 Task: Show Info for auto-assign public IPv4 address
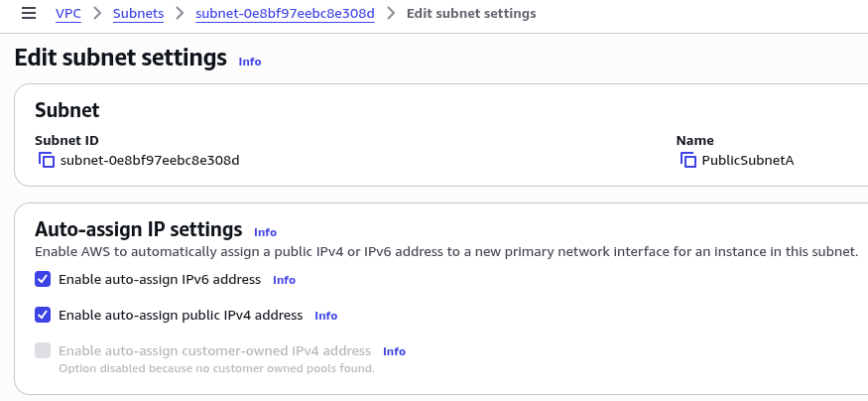[326, 316]
